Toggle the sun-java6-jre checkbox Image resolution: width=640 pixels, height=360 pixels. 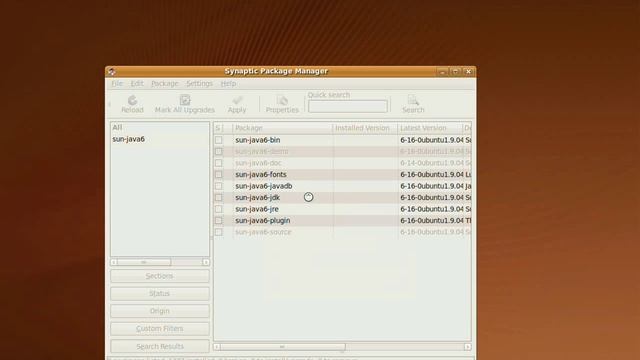coord(219,209)
